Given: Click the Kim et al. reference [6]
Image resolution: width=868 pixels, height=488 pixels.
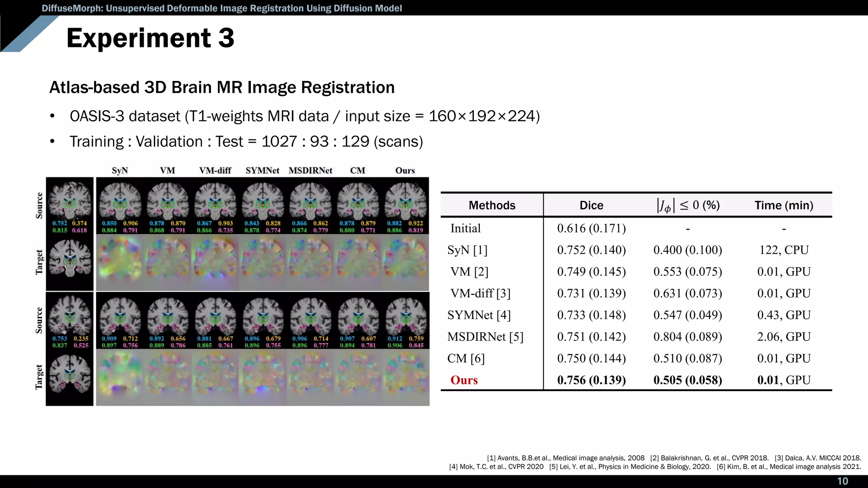Looking at the screenshot, I should click(x=789, y=467).
